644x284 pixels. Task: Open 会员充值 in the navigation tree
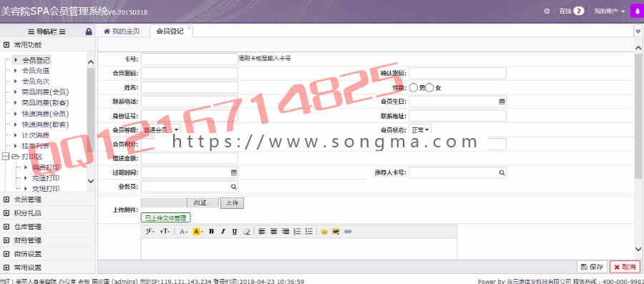point(36,71)
